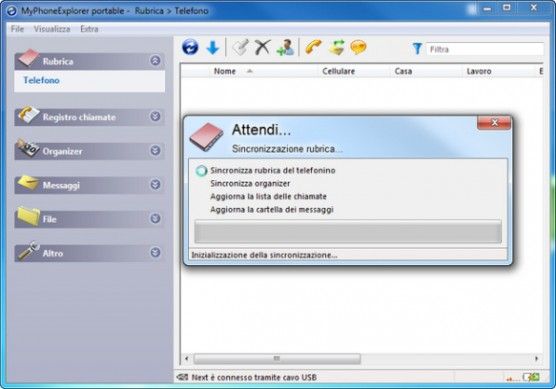Click the signal strength indicator in status bar

pyautogui.click(x=512, y=379)
